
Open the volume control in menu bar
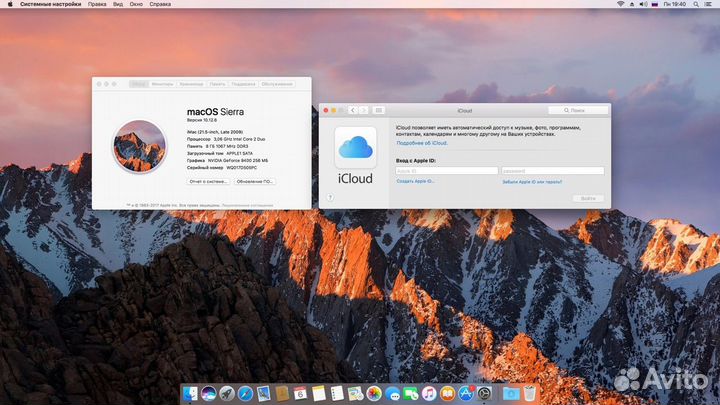point(643,4)
